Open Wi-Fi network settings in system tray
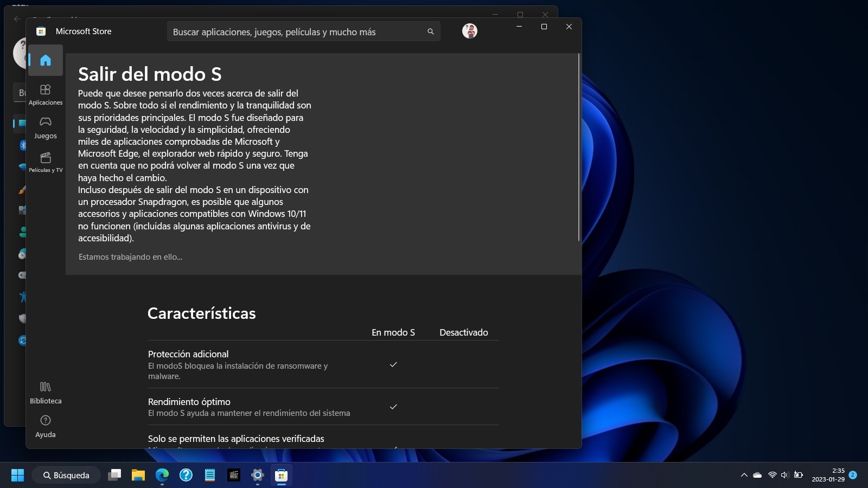 pos(772,475)
